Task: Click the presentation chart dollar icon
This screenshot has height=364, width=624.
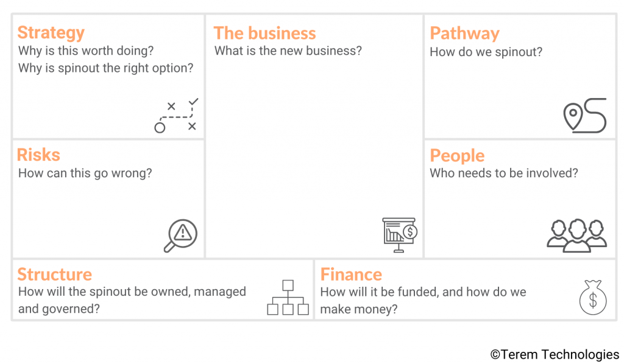Action: click(400, 235)
